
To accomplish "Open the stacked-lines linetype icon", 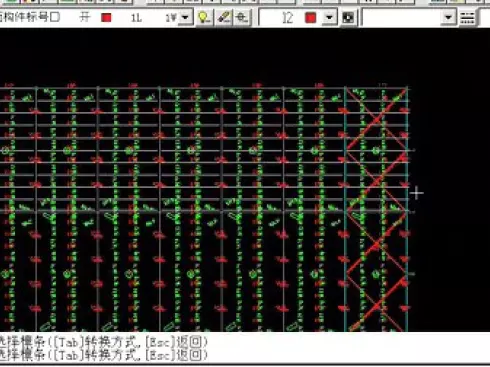I will (467, 17).
